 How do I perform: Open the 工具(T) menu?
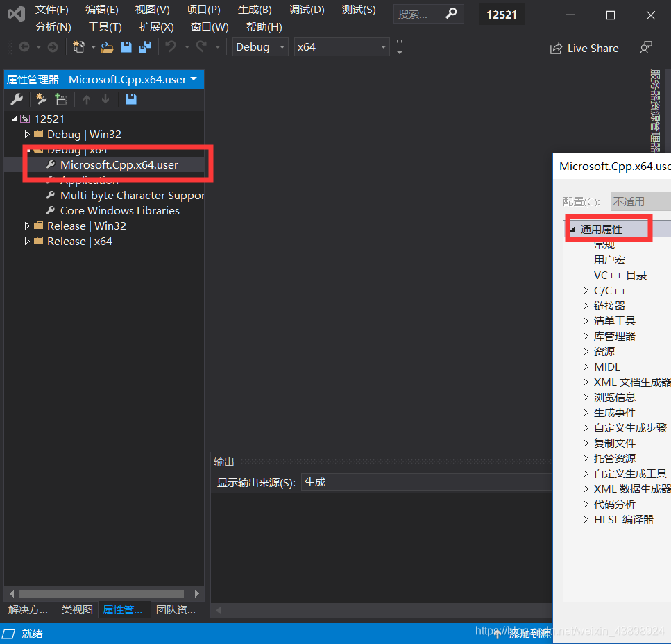pos(105,27)
